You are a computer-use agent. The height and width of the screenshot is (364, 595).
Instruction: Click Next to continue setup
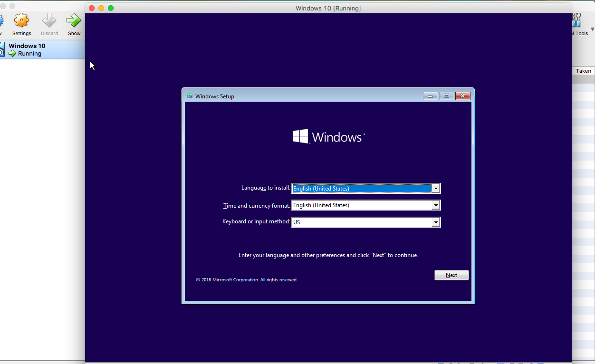pyautogui.click(x=451, y=275)
